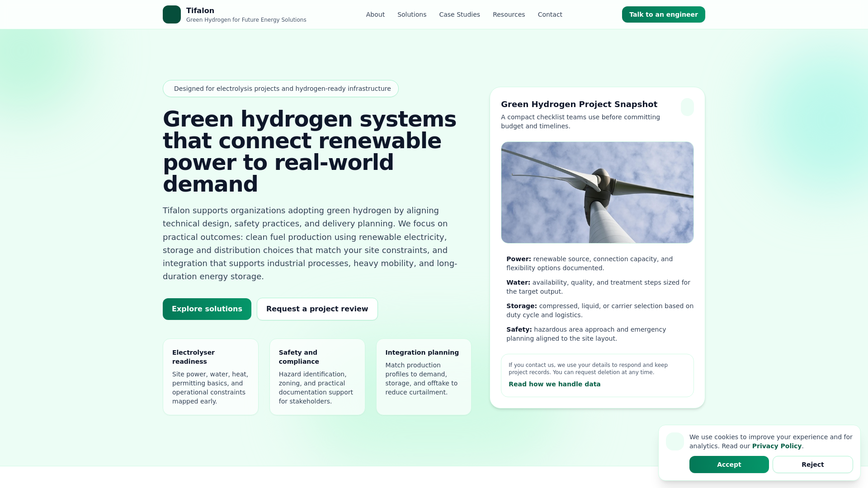Open the About menu item

point(375,14)
